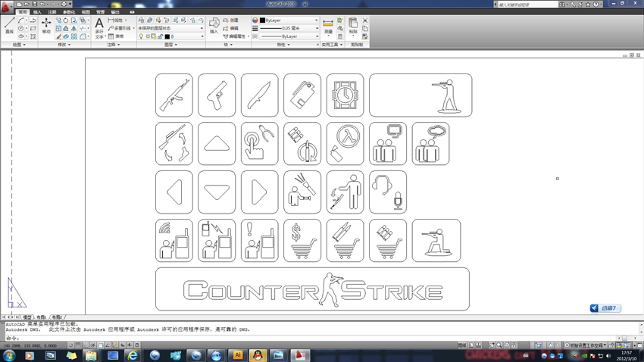Image resolution: width=644 pixels, height=362 pixels.
Task: Switch to the Insert (插入) ribbon tab
Action: pyautogui.click(x=37, y=12)
